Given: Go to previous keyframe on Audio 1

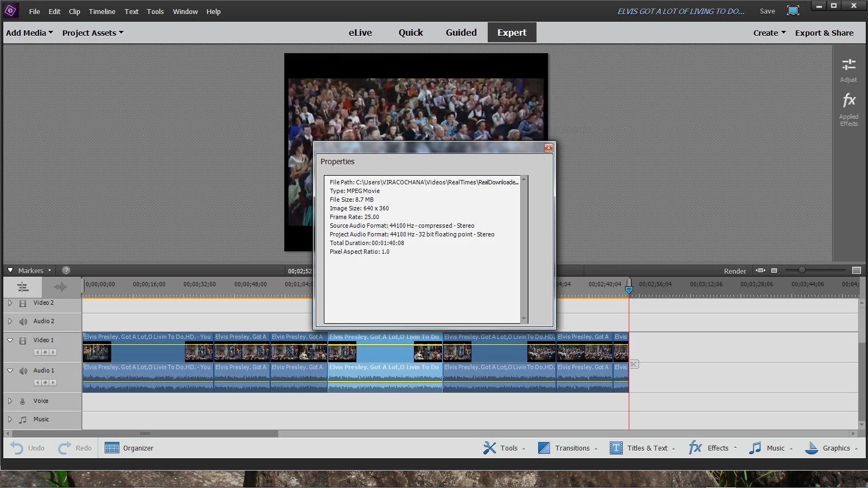Looking at the screenshot, I should click(x=37, y=382).
